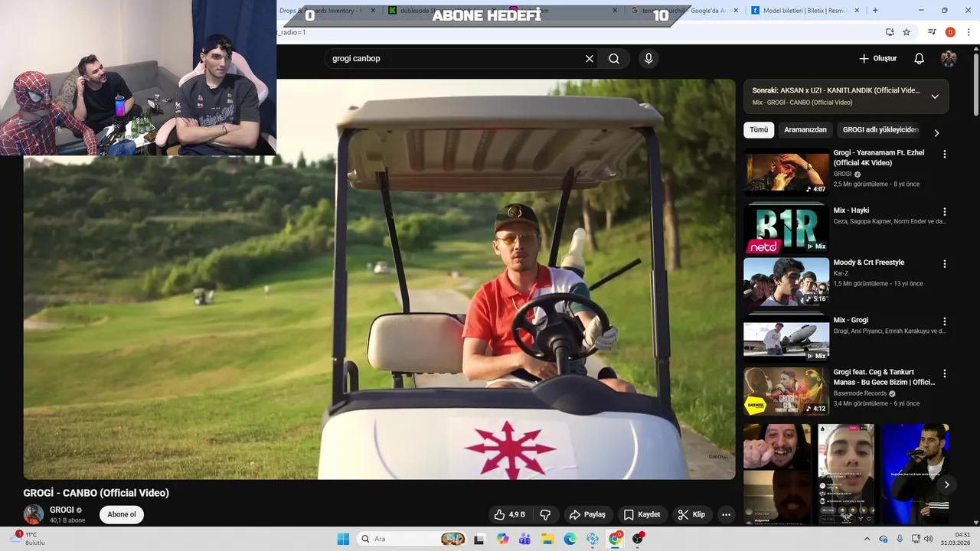The image size is (980, 551).
Task: Like the video with thumbs up
Action: (x=509, y=515)
